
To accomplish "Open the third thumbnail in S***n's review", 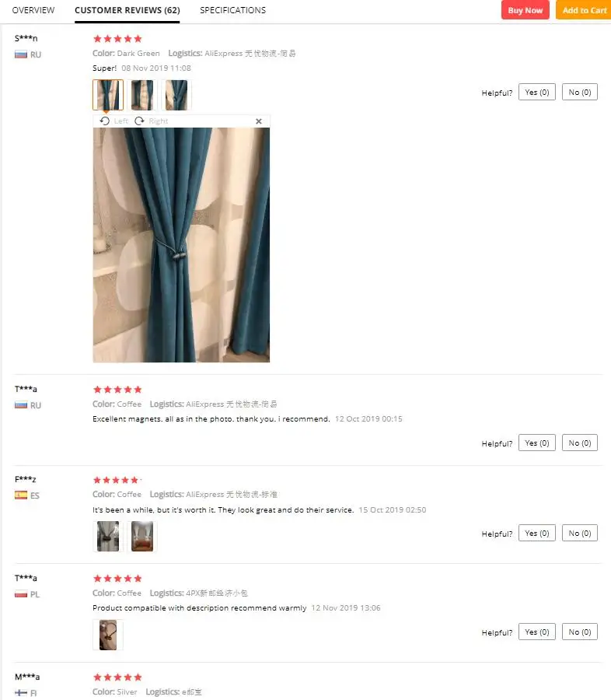I will [x=176, y=95].
